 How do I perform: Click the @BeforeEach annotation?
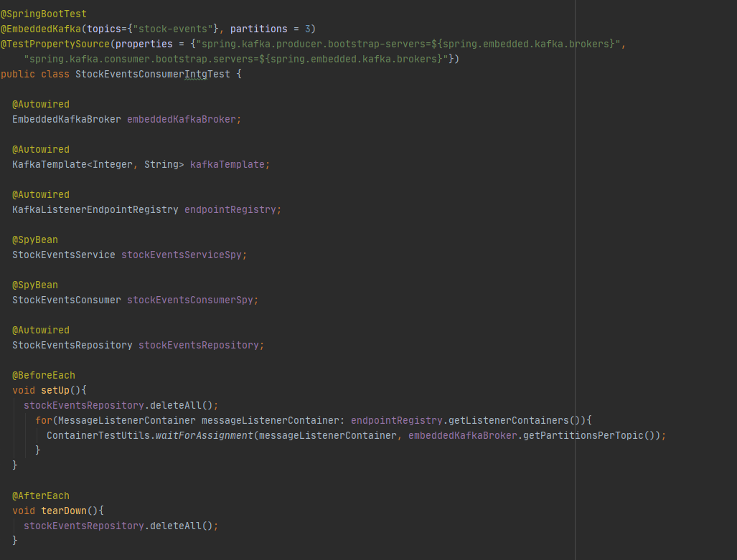pos(44,376)
